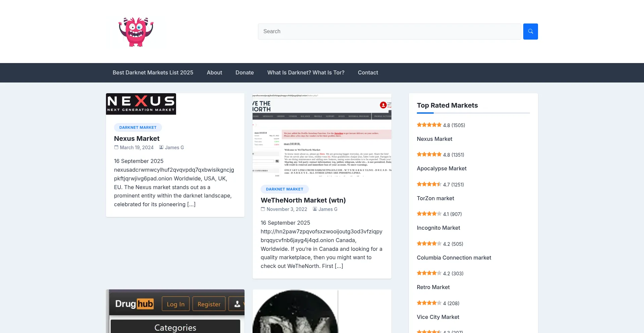Viewport: 644px width, 333px height.
Task: Click the calendar icon beside March 19, 2024
Action: tap(116, 148)
